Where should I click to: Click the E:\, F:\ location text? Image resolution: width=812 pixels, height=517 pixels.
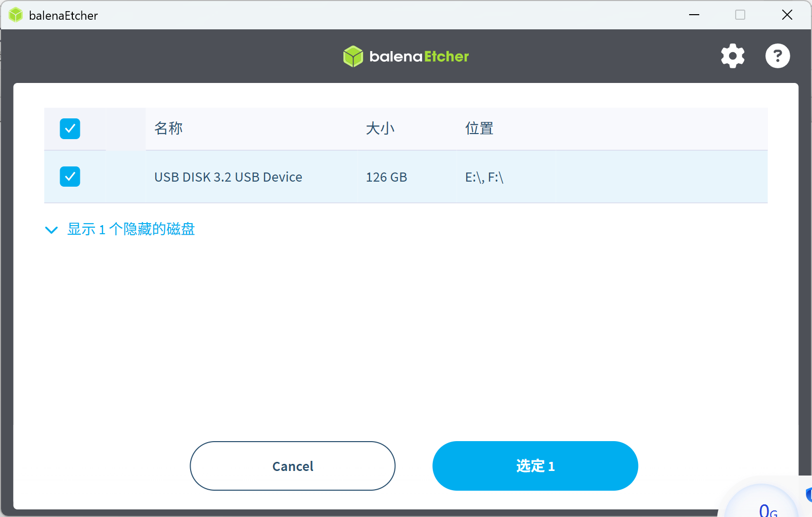(484, 177)
